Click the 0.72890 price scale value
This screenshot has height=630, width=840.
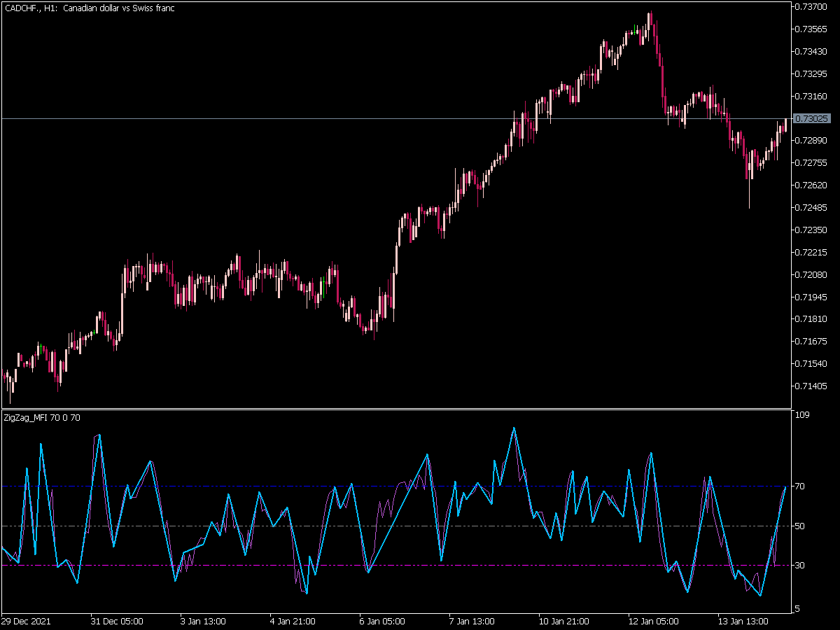coord(811,141)
